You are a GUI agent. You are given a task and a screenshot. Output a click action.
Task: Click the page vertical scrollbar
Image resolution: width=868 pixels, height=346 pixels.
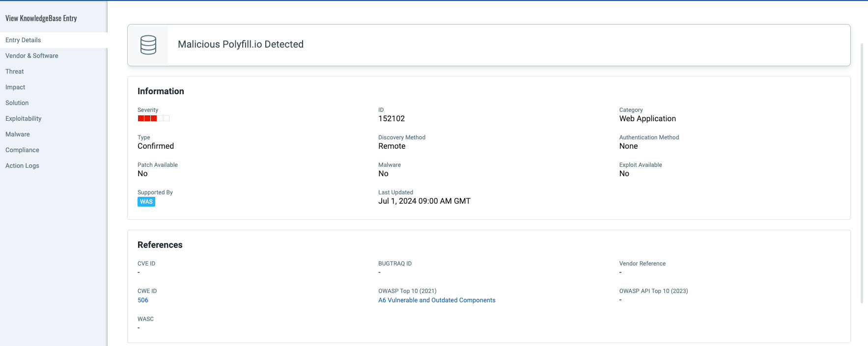pos(862,173)
